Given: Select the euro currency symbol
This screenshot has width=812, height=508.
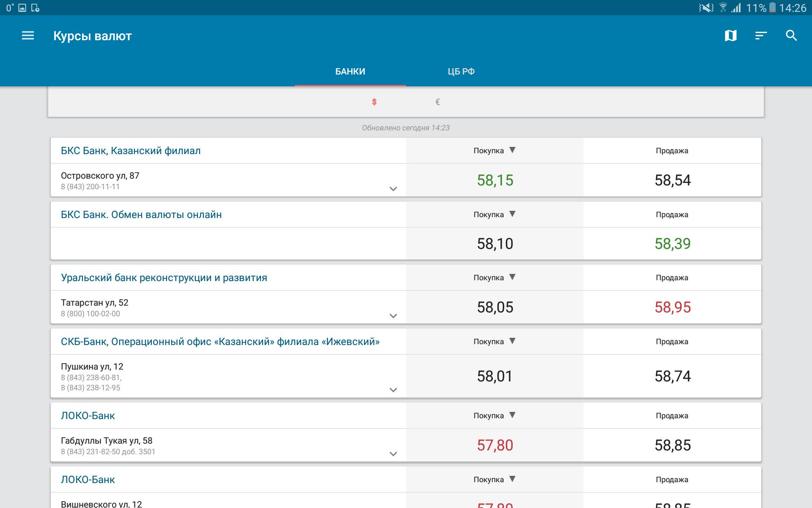Looking at the screenshot, I should pos(438,102).
